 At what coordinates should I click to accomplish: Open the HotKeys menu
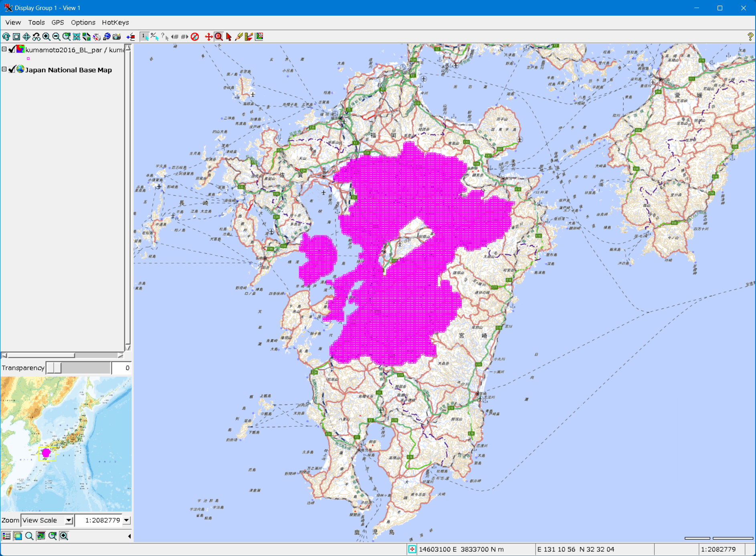(115, 22)
